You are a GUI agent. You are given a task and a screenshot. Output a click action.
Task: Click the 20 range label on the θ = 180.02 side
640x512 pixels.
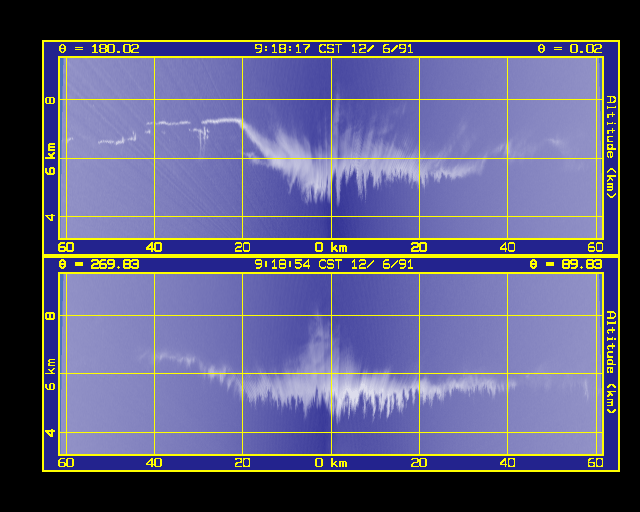(242, 247)
